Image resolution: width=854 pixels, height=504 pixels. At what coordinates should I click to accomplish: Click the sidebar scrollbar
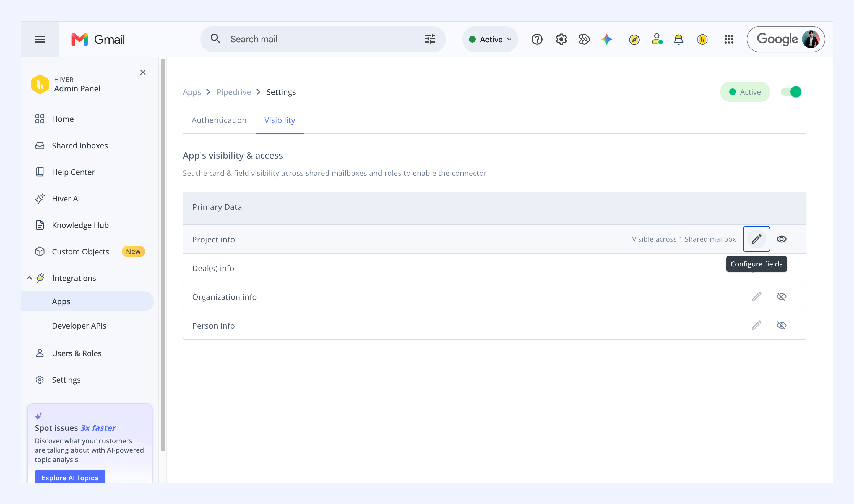pos(163,255)
